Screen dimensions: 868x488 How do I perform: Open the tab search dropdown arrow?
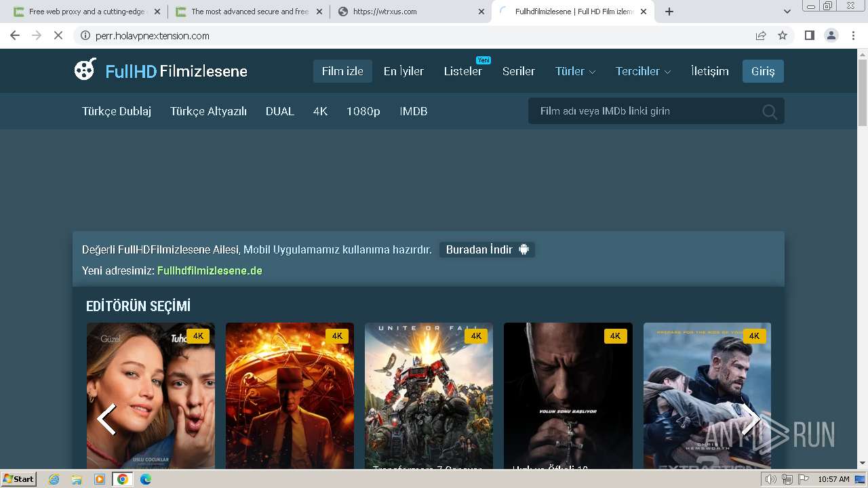pyautogui.click(x=787, y=12)
